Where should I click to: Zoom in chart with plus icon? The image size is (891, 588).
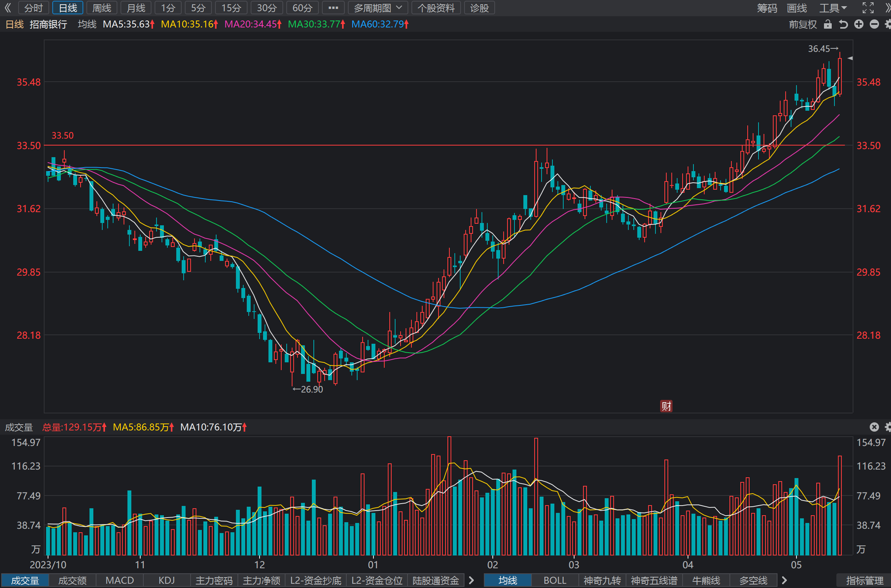point(859,24)
